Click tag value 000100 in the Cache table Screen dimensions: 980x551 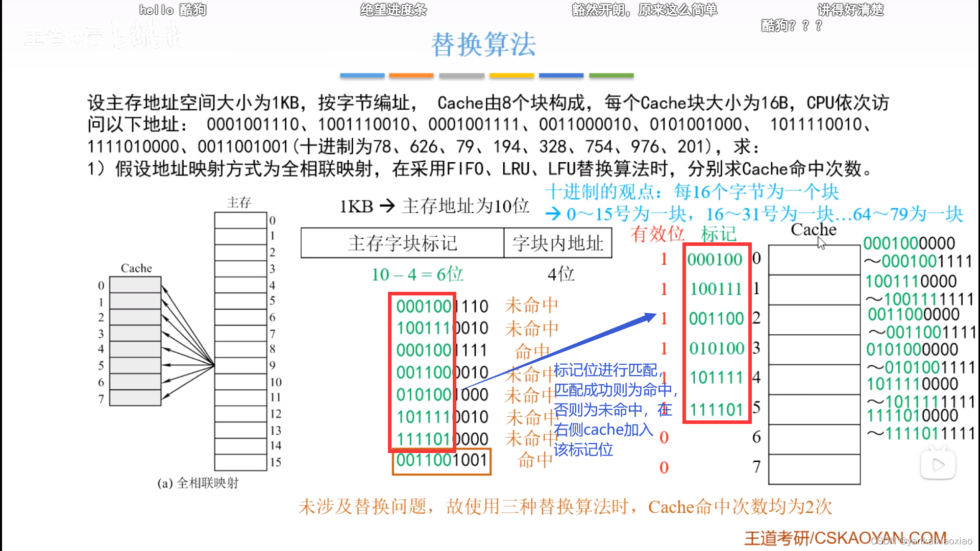(715, 260)
